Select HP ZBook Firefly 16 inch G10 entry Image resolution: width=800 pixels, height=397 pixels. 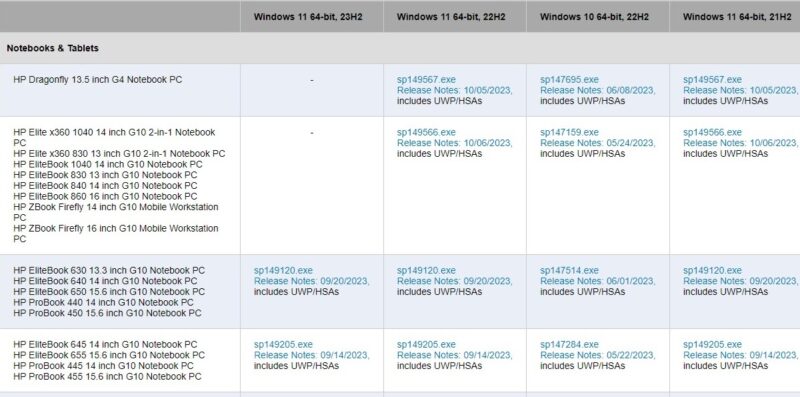116,233
